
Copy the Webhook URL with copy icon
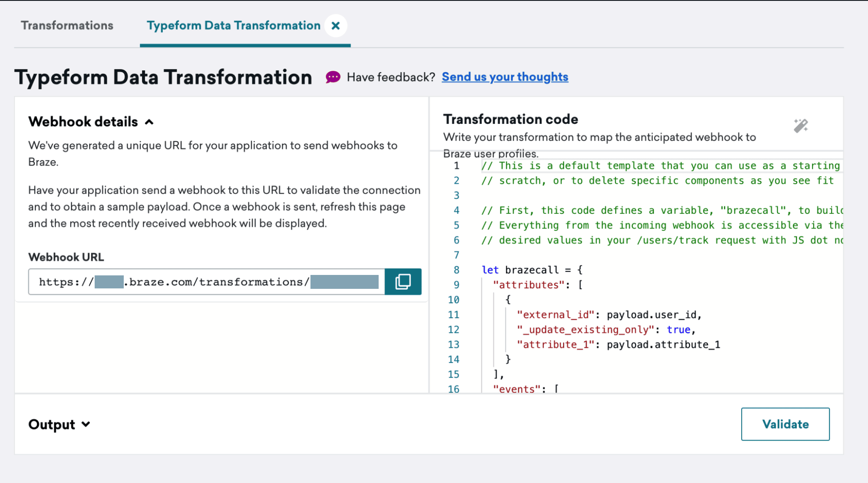[x=403, y=281]
